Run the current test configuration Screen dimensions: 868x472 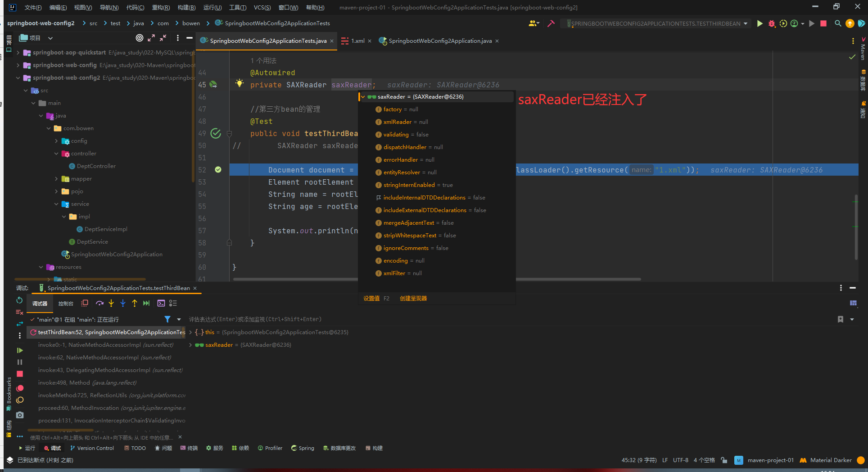[760, 23]
